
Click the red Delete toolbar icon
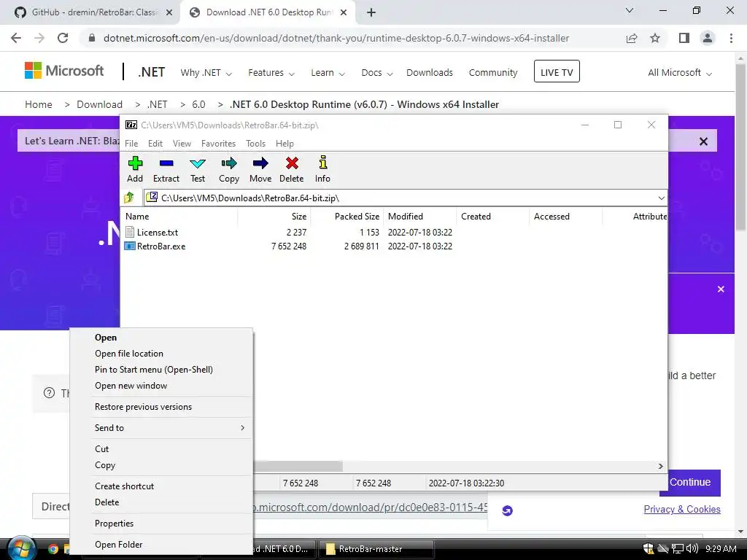tap(292, 169)
